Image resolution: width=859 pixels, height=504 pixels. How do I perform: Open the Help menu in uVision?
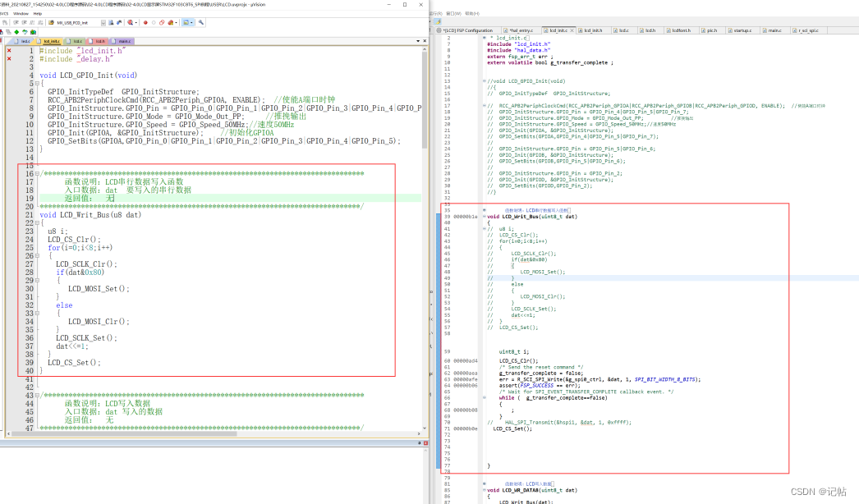point(37,13)
